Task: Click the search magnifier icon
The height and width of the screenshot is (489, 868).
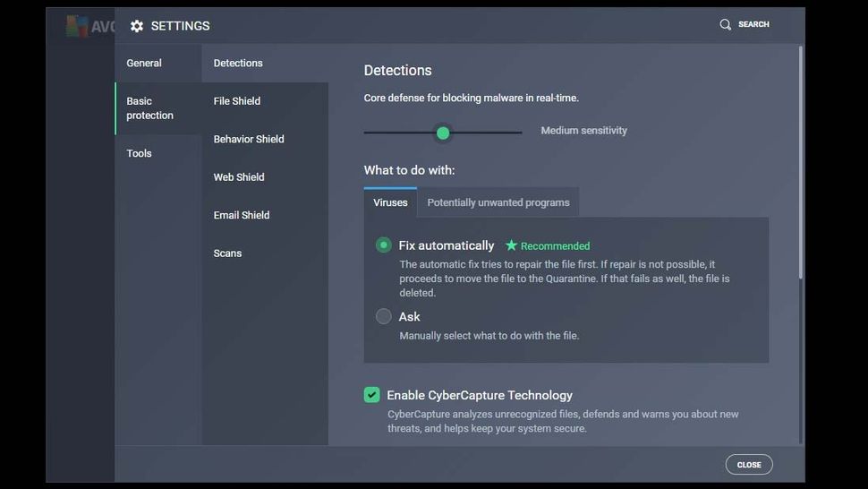Action: tap(725, 24)
